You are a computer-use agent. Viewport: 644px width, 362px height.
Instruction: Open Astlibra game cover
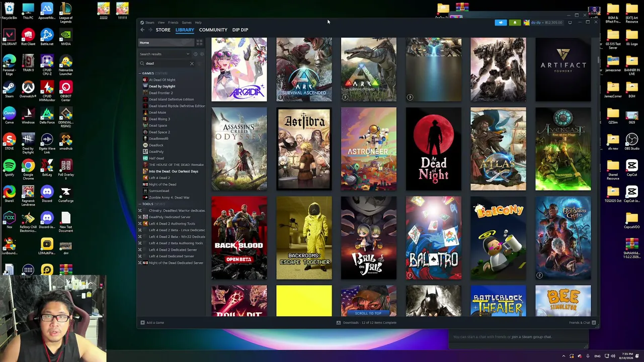[x=304, y=149]
